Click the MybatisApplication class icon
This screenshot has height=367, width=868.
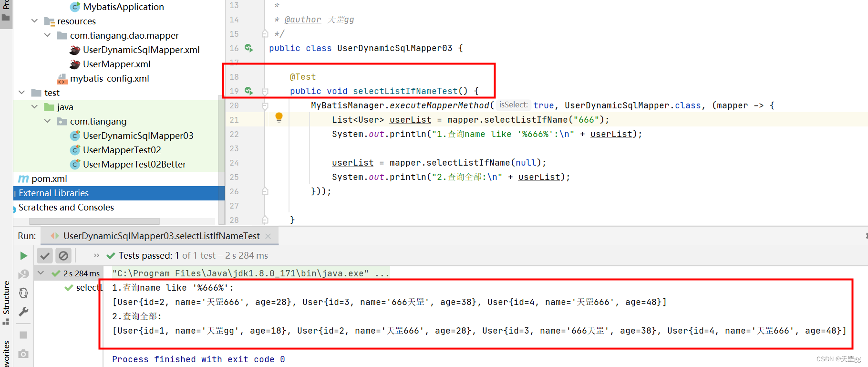coord(75,7)
